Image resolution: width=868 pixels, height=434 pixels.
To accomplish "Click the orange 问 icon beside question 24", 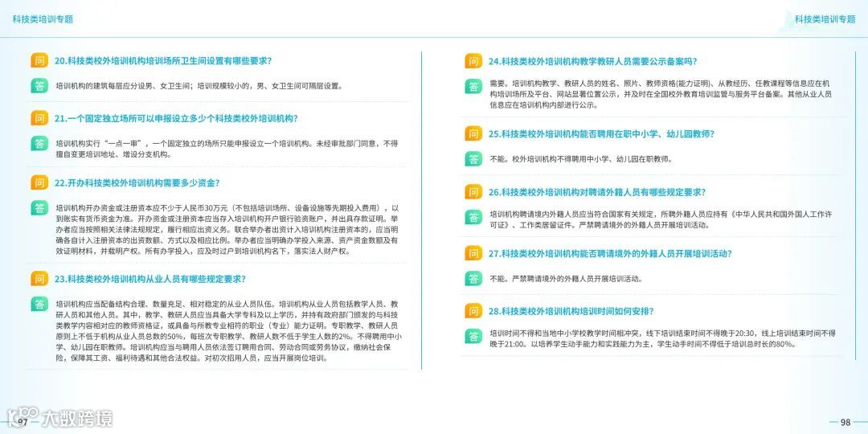I will (x=473, y=61).
